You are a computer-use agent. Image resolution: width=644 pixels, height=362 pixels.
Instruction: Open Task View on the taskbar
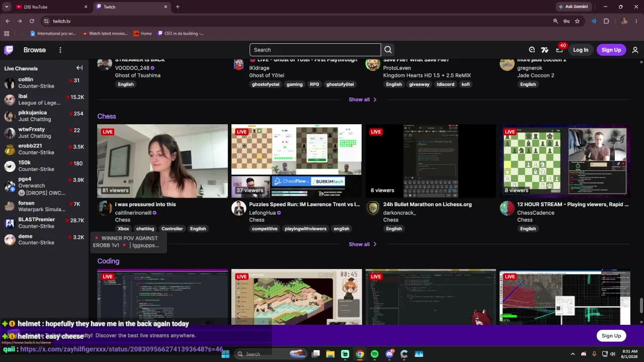pos(315,354)
